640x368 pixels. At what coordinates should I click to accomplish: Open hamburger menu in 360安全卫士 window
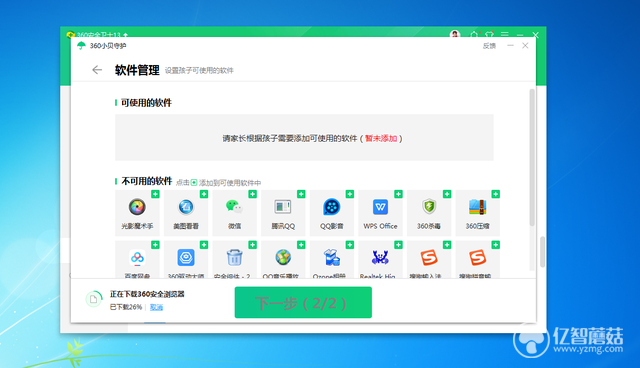point(505,34)
